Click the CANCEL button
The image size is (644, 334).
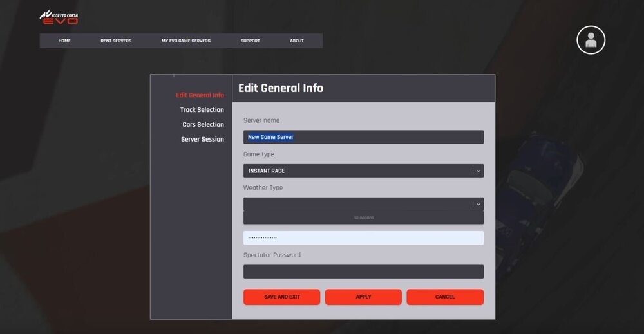[x=445, y=297]
